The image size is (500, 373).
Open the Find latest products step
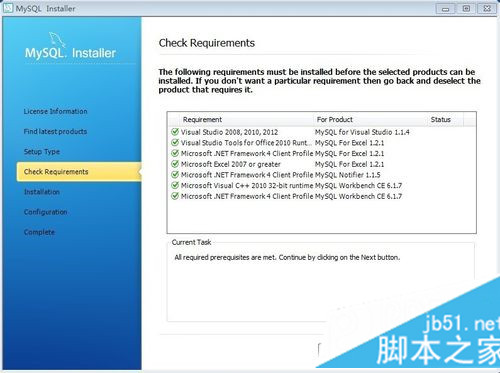[x=55, y=131]
